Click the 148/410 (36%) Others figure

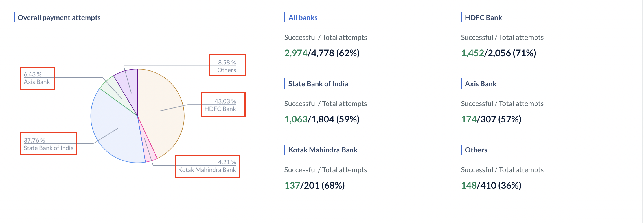[491, 185]
